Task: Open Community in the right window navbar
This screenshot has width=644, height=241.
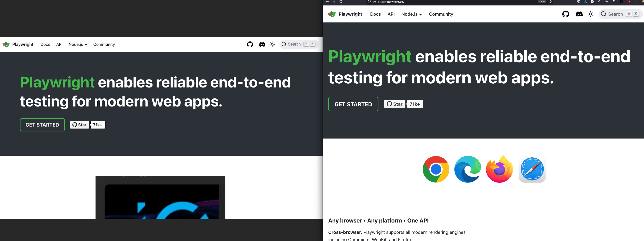Action: pyautogui.click(x=441, y=14)
